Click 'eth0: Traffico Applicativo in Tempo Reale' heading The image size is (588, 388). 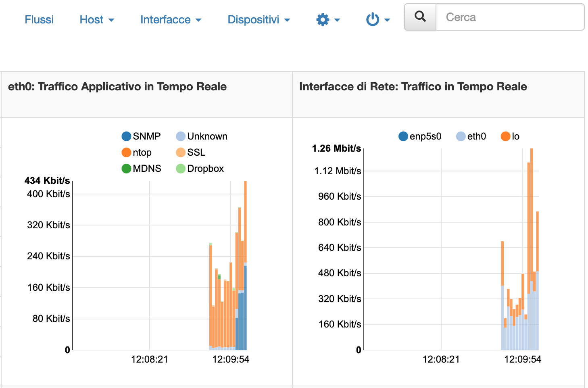click(x=117, y=87)
